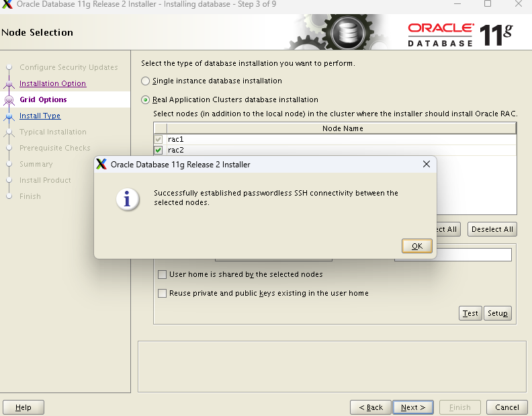Close the SSH connectivity dialog

click(427, 164)
